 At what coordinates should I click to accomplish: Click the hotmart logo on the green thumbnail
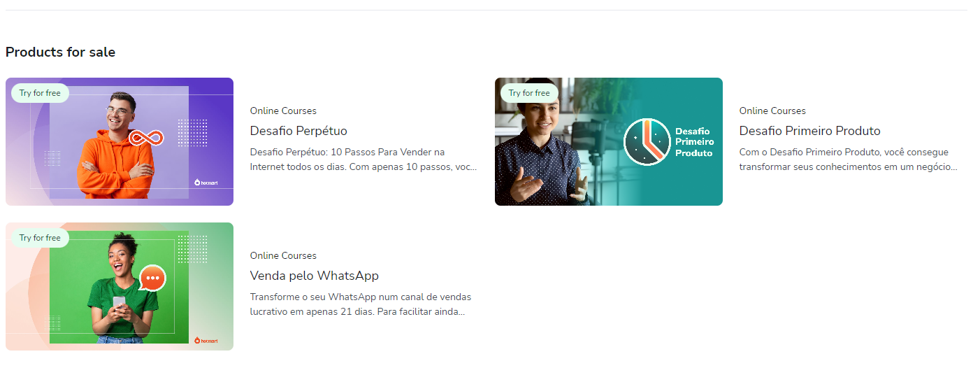click(x=206, y=341)
